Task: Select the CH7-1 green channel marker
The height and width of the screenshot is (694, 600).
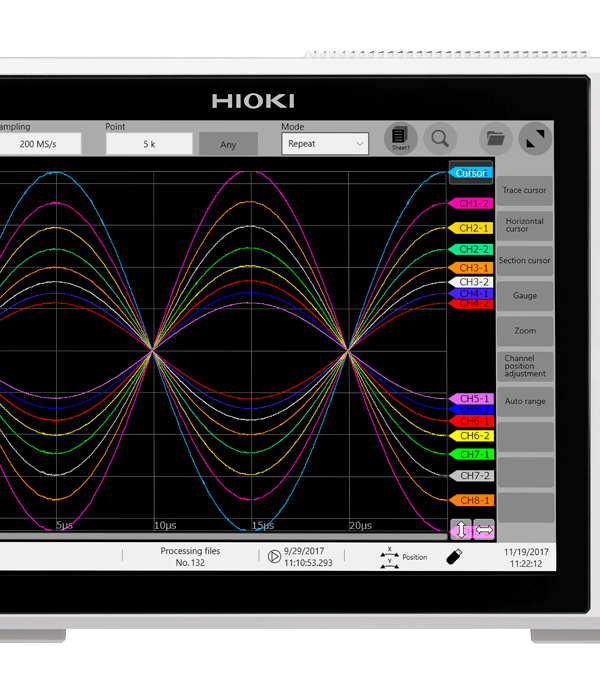Action: tap(471, 455)
